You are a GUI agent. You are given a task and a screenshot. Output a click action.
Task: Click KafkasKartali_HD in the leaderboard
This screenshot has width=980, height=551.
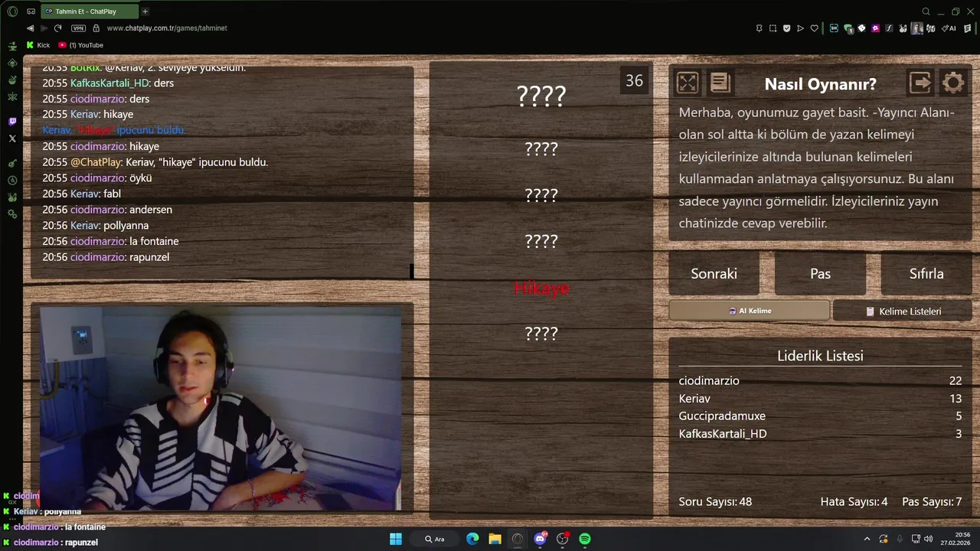[723, 434]
